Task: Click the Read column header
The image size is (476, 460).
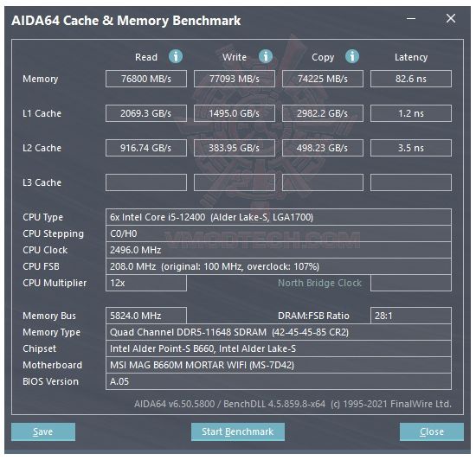Action: (146, 57)
